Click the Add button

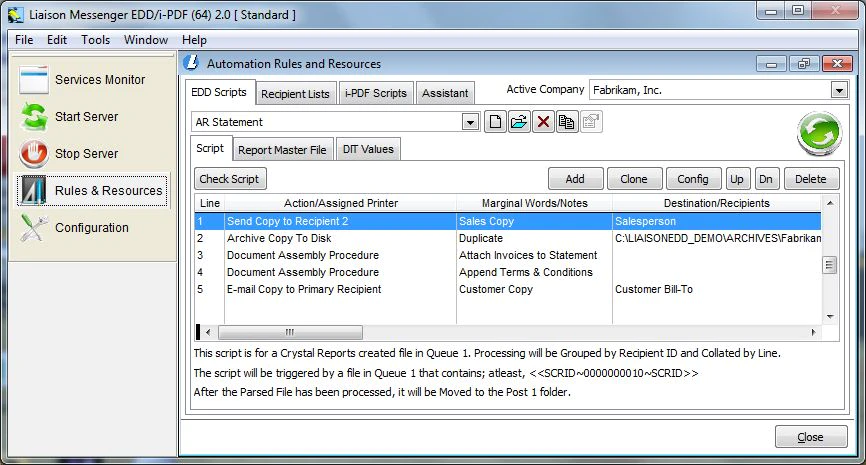(x=575, y=179)
